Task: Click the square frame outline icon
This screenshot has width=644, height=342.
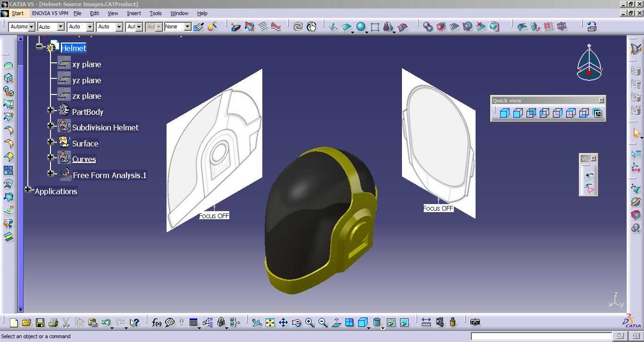Action: pos(375,27)
